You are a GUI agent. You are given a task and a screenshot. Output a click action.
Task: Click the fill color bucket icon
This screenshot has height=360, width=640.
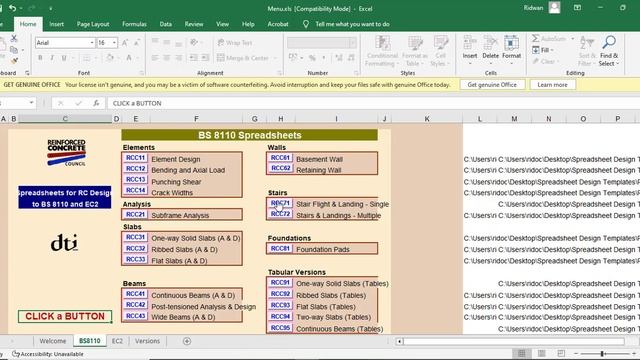[x=110, y=58]
